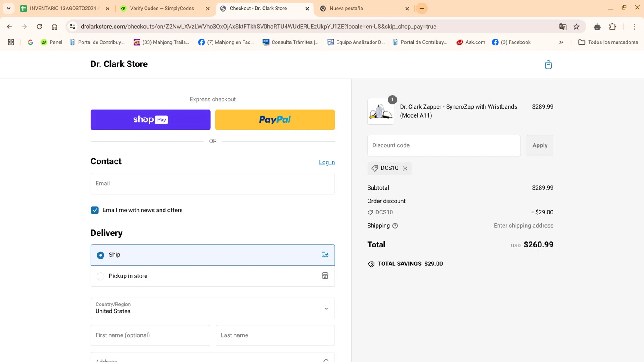The image size is (644, 362).
Task: Pay with the PayPal button
Action: 275,120
